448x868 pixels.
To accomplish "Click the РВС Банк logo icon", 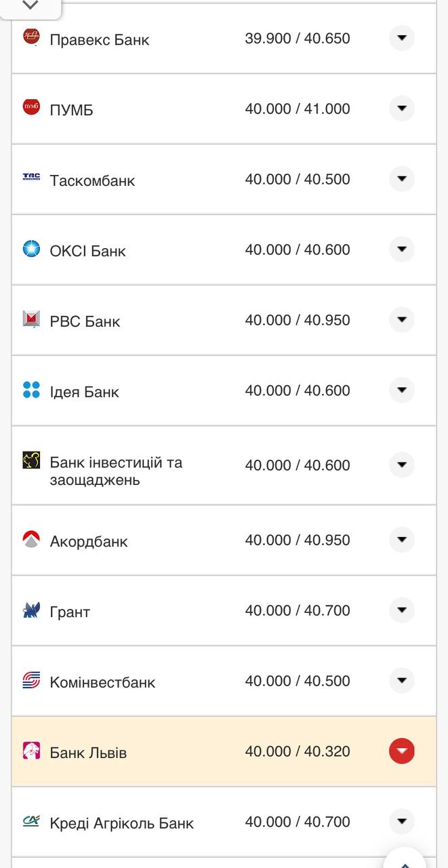I will pyautogui.click(x=31, y=319).
